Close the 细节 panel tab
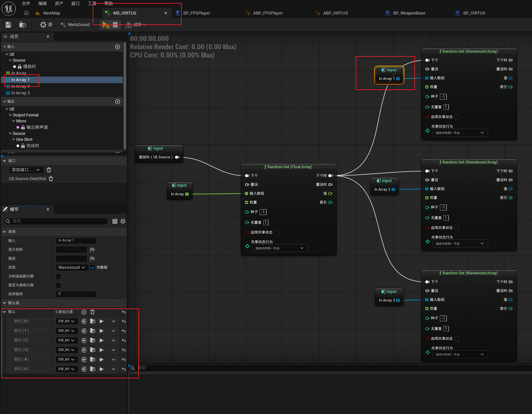 pos(48,209)
